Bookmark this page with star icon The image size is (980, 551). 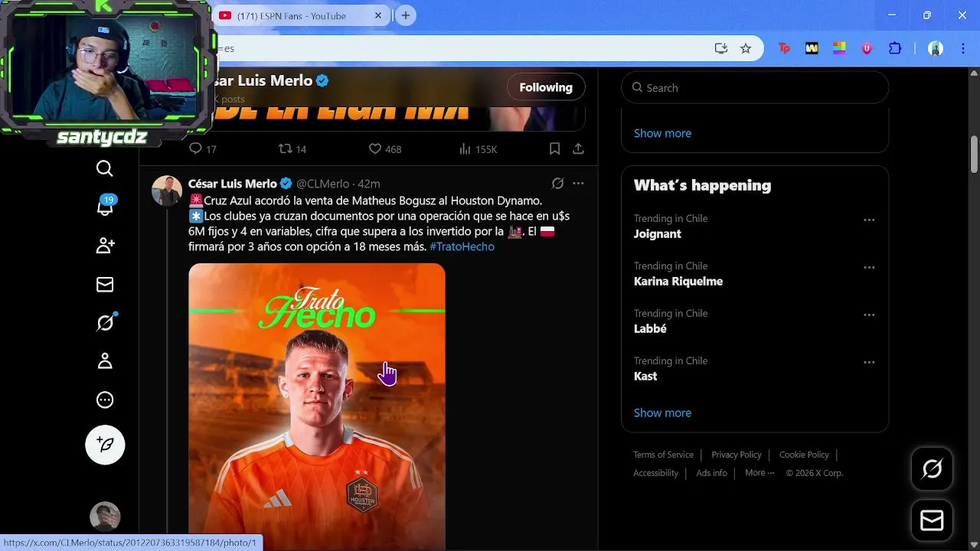coord(746,48)
